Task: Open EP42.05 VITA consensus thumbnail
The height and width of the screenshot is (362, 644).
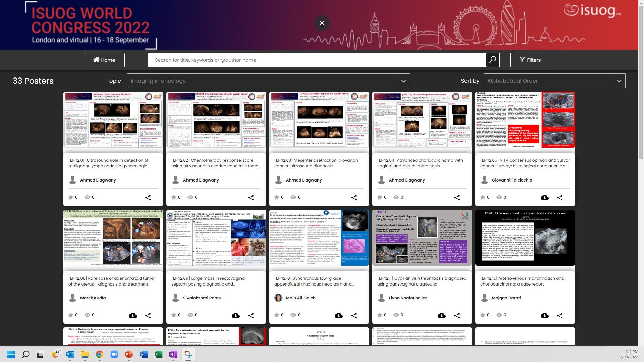Action: [525, 120]
